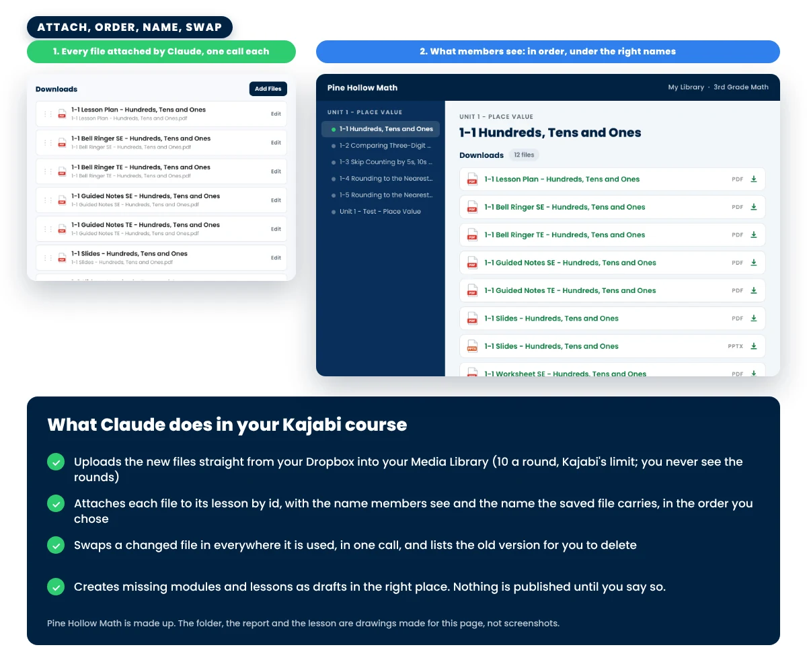Screen dimensions: 807x672
Task: Click the PDF file icon of member-view Guided Notes SE
Action: coord(472,263)
